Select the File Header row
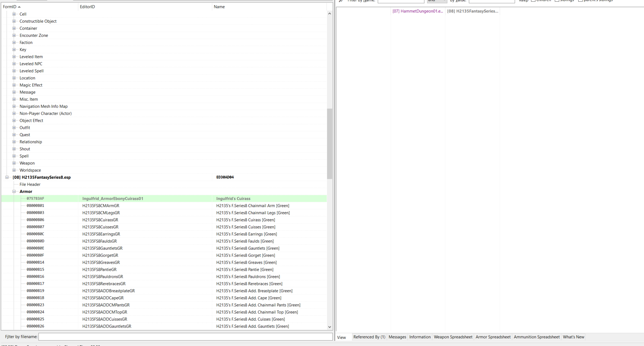 click(x=164, y=184)
